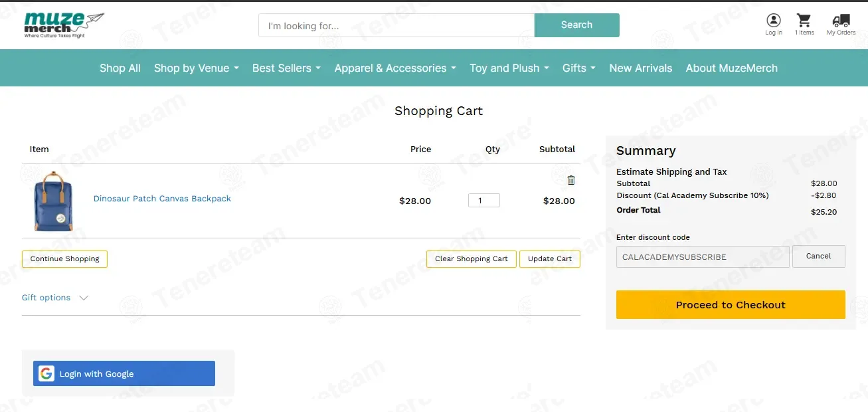This screenshot has width=868, height=412.
Task: Click the backpack price $28.00 in Price column
Action: pos(415,201)
